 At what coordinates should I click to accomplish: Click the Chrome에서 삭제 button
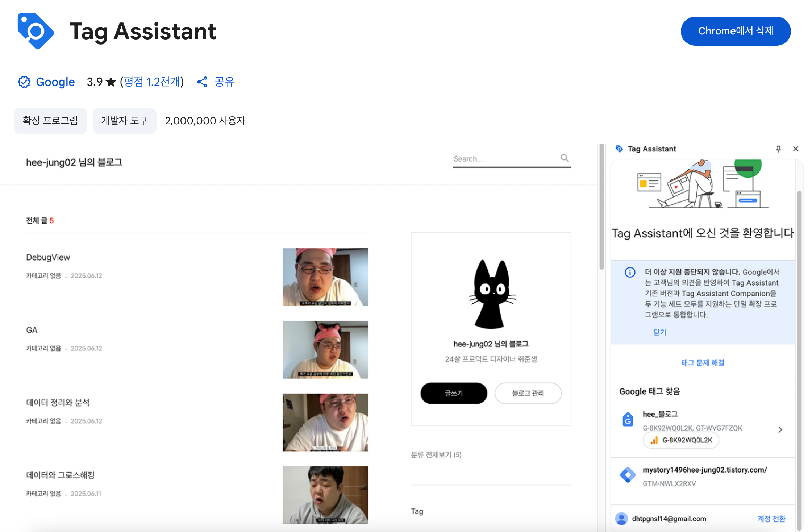tap(736, 31)
